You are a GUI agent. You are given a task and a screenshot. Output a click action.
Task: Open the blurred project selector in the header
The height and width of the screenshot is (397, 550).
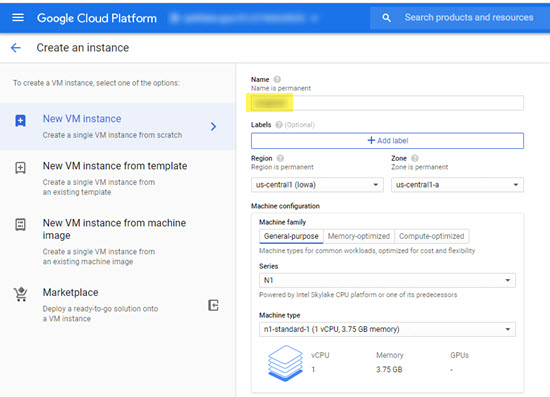coord(244,18)
